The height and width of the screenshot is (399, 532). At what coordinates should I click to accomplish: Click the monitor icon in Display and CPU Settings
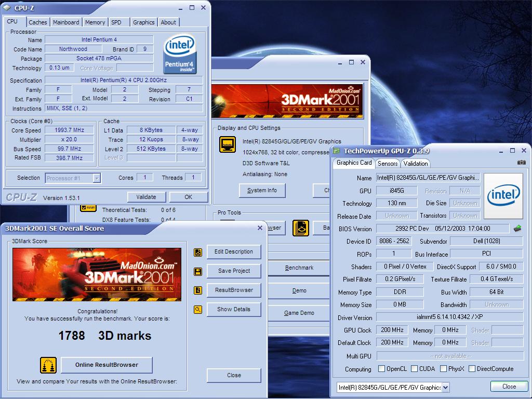228,144
